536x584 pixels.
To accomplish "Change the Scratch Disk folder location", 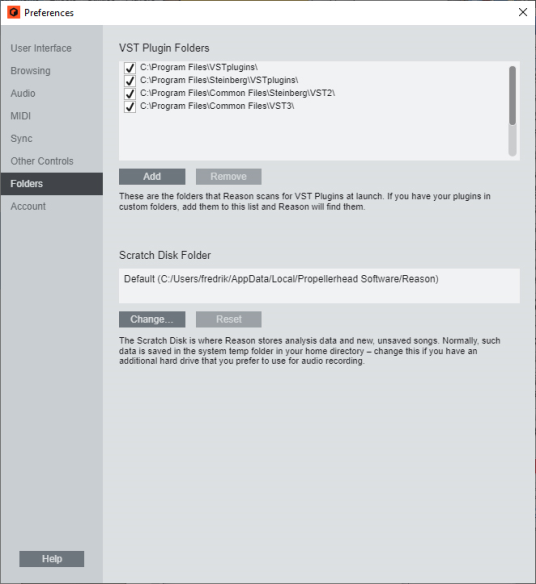I will click(x=152, y=319).
